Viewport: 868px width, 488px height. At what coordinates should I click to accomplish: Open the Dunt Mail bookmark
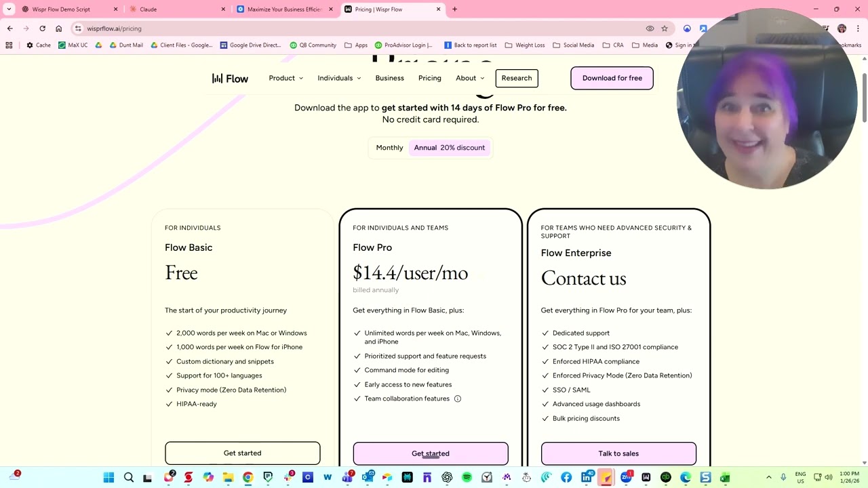click(x=125, y=45)
